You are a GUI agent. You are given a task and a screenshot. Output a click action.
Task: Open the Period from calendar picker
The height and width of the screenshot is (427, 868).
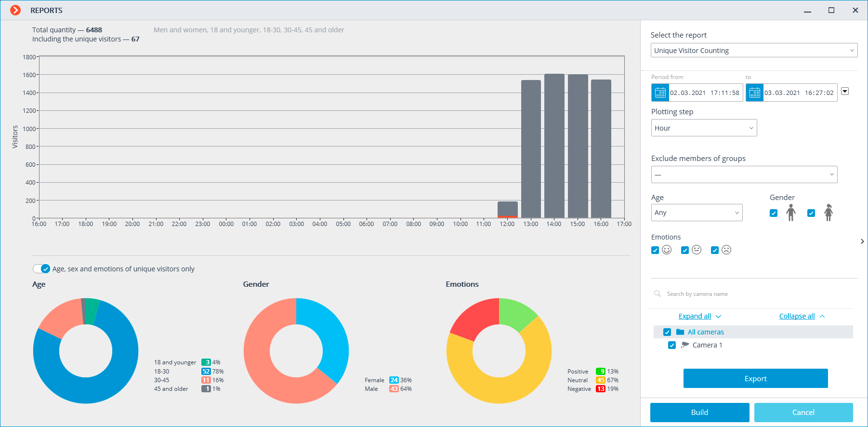pyautogui.click(x=660, y=93)
